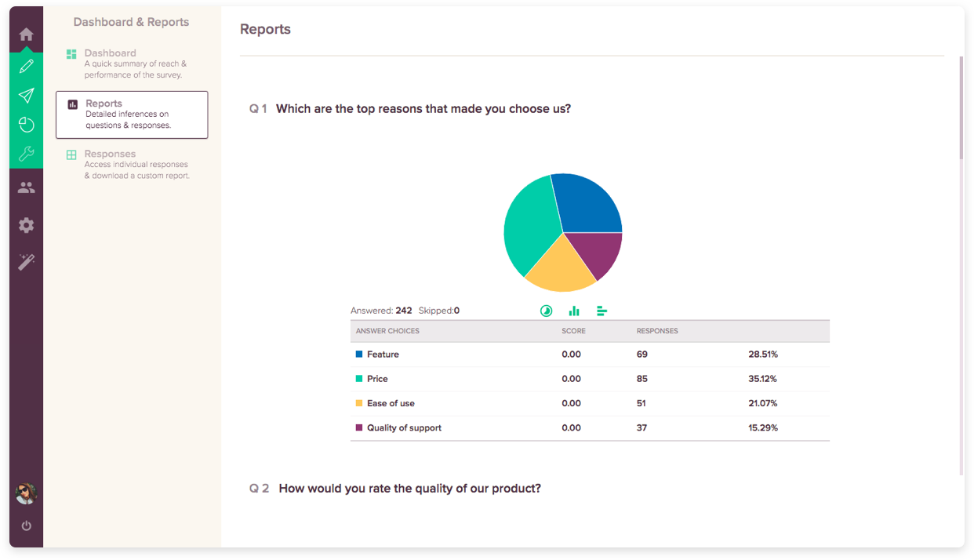Select the horizontal bar chart view
This screenshot has width=974, height=560.
[x=601, y=311]
